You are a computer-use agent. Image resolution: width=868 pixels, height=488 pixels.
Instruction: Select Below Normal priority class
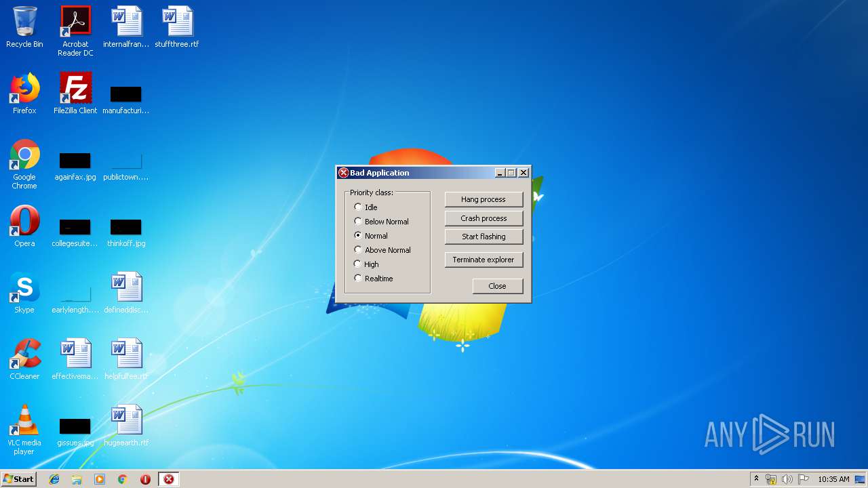[381, 221]
